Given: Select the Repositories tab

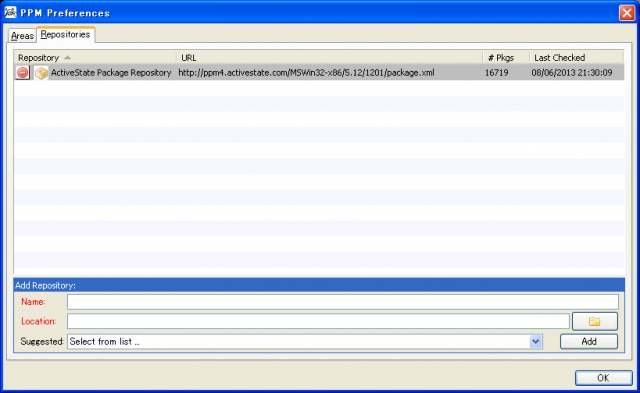Looking at the screenshot, I should pos(66,35).
